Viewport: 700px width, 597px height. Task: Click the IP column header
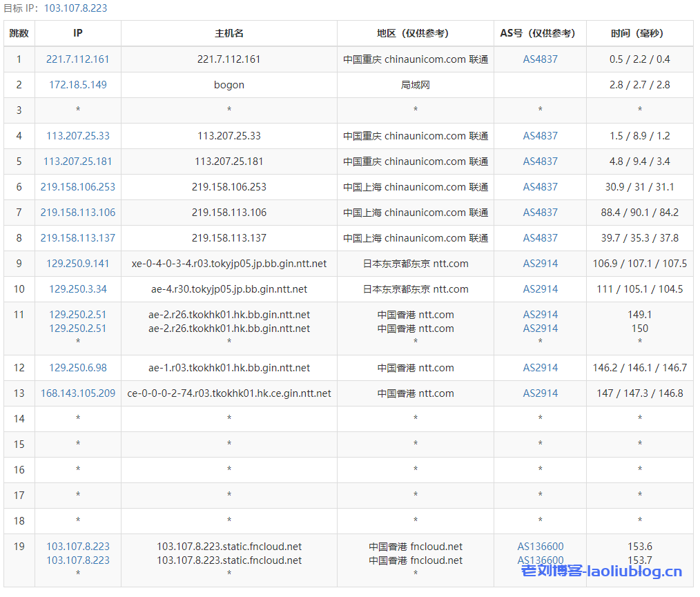[78, 33]
